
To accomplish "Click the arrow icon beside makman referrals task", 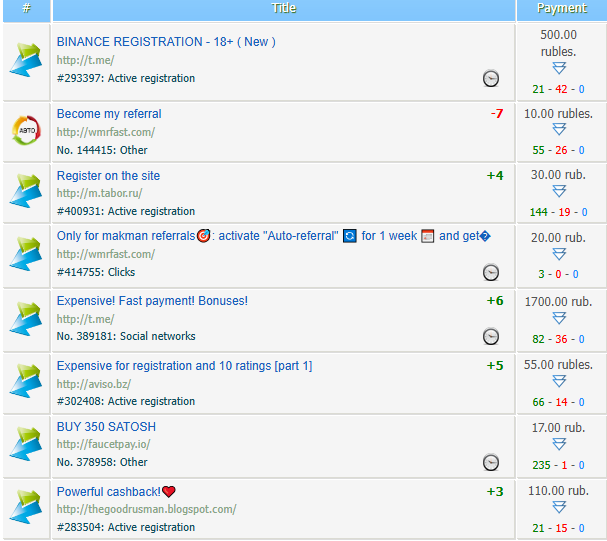I will (x=26, y=254).
